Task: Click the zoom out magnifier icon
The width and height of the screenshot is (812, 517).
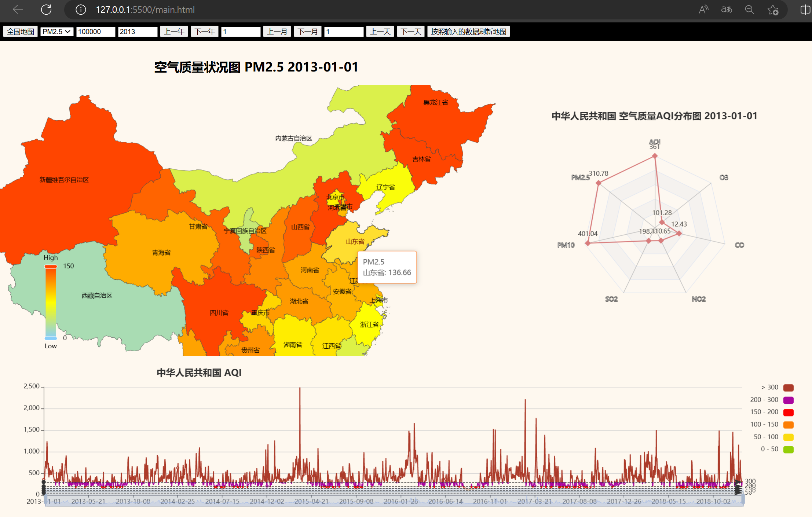Action: (749, 10)
